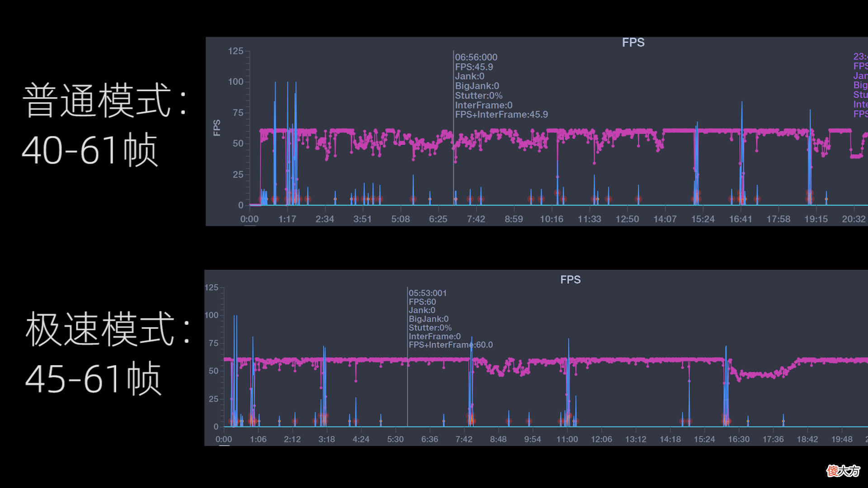Click the bottom chart's FPS title
This screenshot has height=488, width=868.
coord(570,280)
